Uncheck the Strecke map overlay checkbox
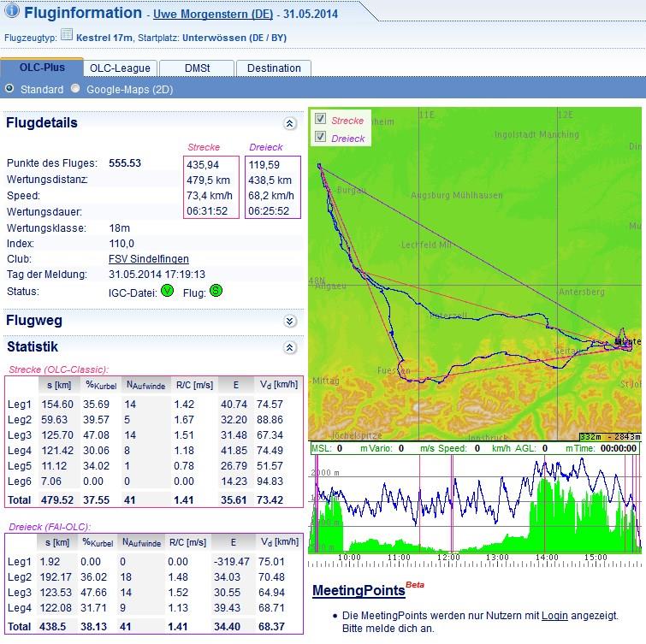Screen dimensions: 646x644 pyautogui.click(x=320, y=120)
